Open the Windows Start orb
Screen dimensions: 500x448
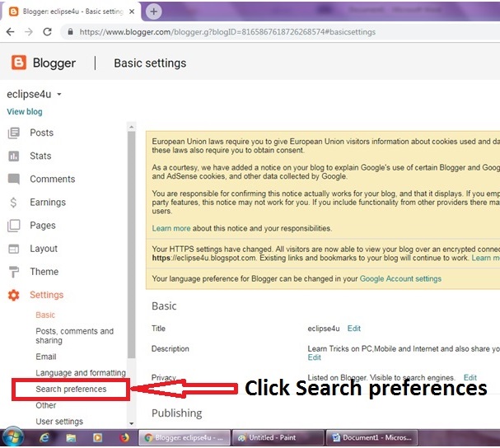[x=12, y=436]
